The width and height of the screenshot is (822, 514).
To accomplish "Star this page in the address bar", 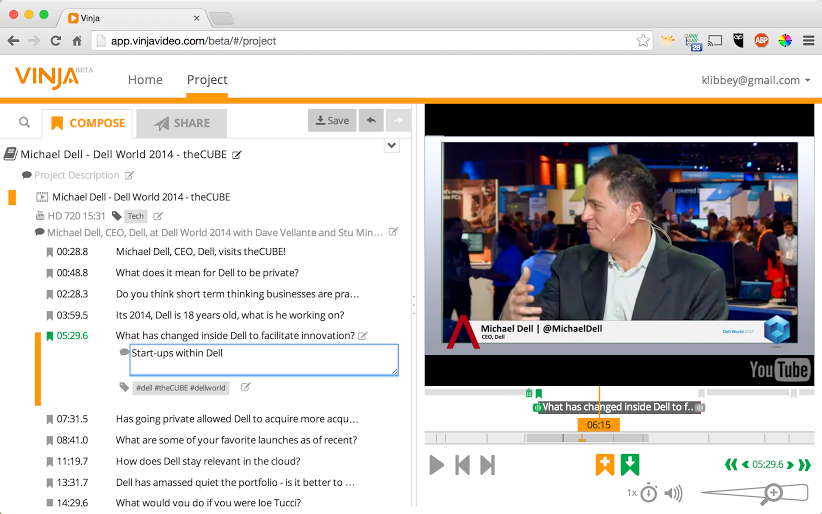I will coord(643,41).
